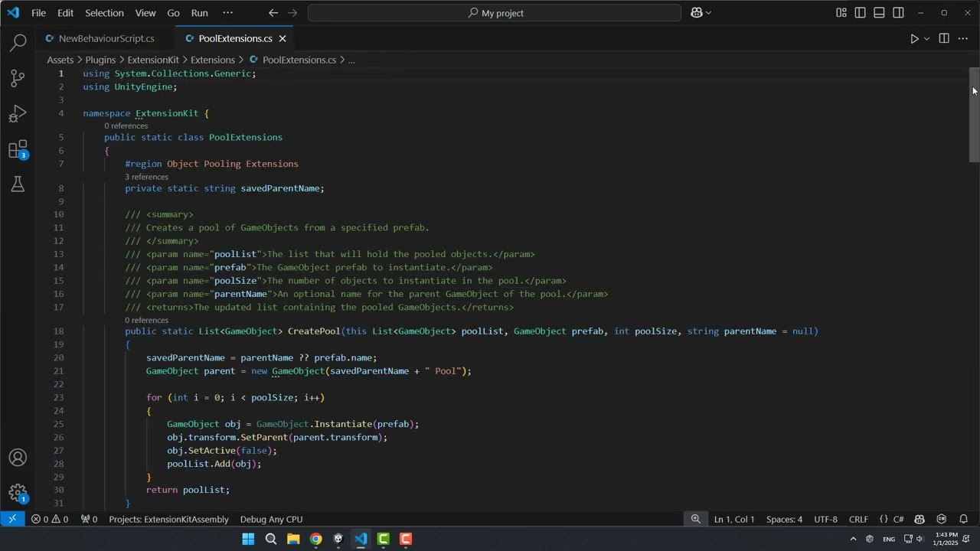The width and height of the screenshot is (980, 551).
Task: Show 3 references for savedParentName
Action: tap(146, 177)
